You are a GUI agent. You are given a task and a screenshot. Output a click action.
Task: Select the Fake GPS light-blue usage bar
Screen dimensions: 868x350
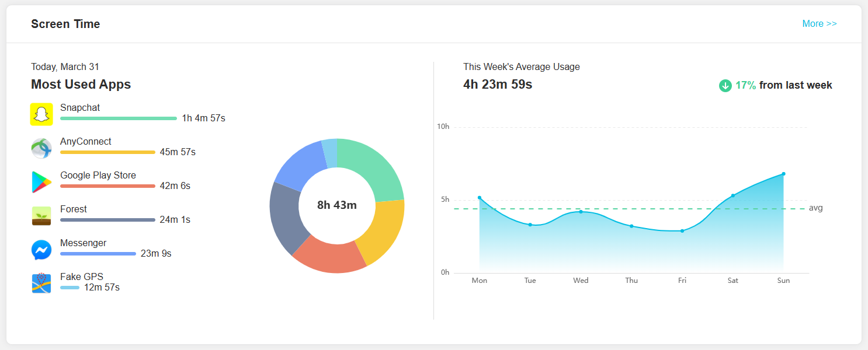(70, 288)
